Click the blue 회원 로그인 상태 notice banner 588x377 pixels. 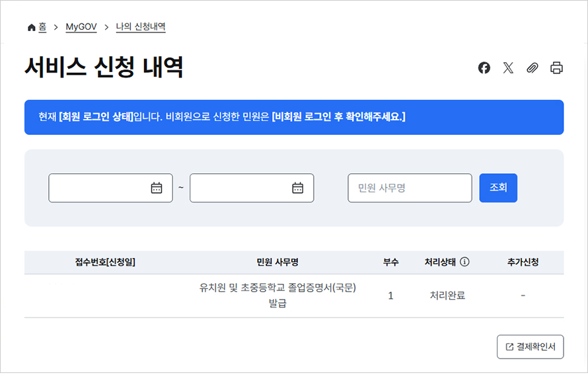[294, 117]
